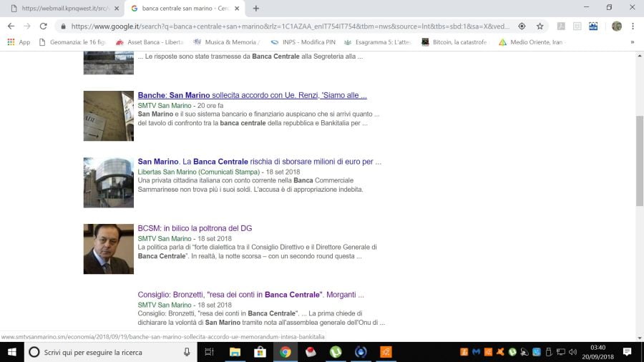The width and height of the screenshot is (644, 362).
Task: Click glass building thumbnail of Libertas article
Action: point(109,182)
